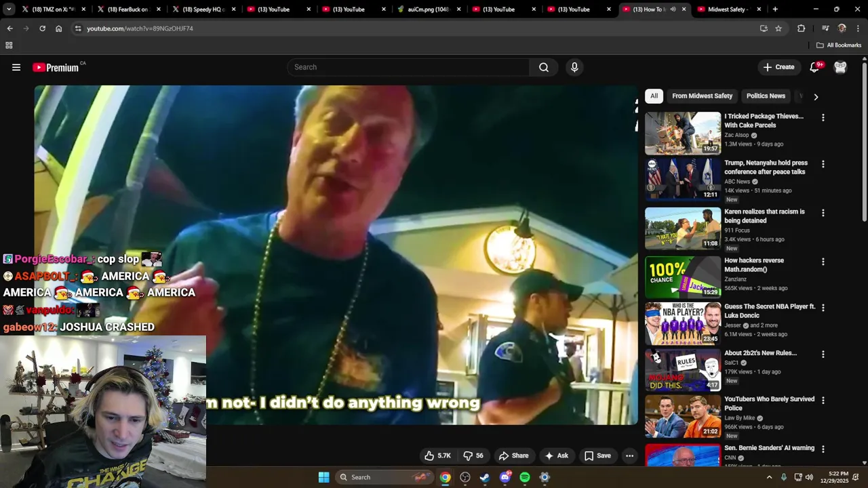The image size is (868, 488).
Task: Open options for Karen realizes video
Action: click(823, 213)
